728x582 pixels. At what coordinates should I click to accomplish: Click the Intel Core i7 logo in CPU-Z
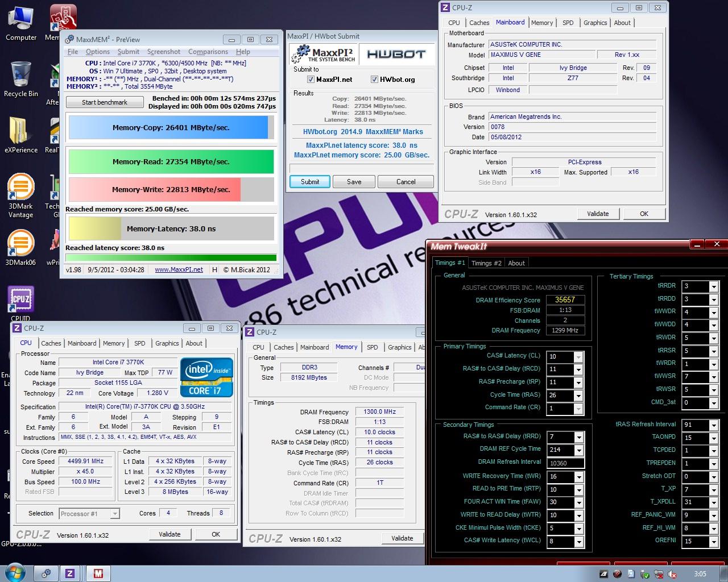click(x=206, y=377)
